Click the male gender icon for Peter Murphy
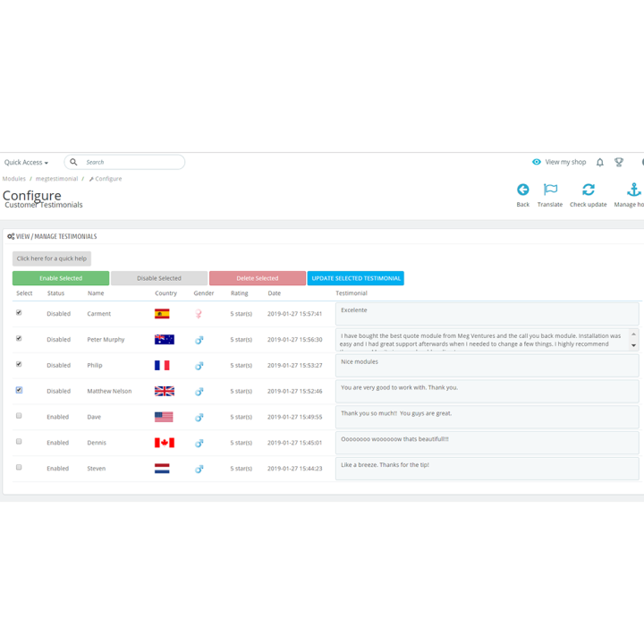Image resolution: width=644 pixels, height=644 pixels. [199, 340]
